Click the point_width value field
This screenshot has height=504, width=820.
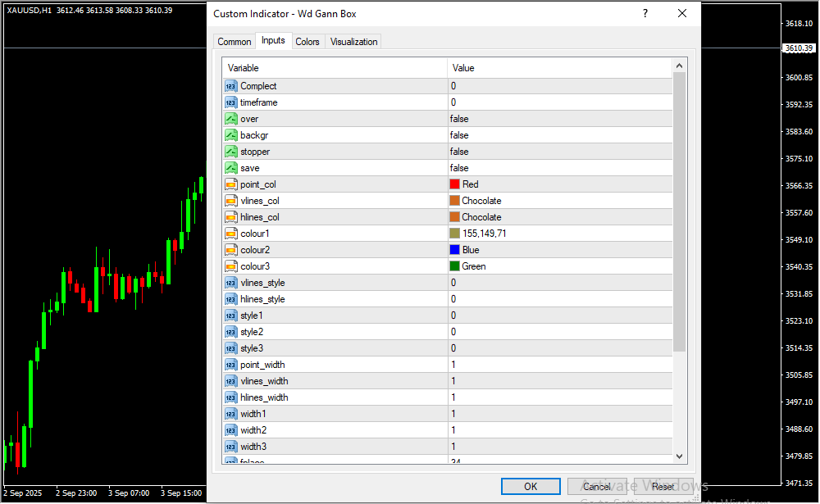pos(558,365)
